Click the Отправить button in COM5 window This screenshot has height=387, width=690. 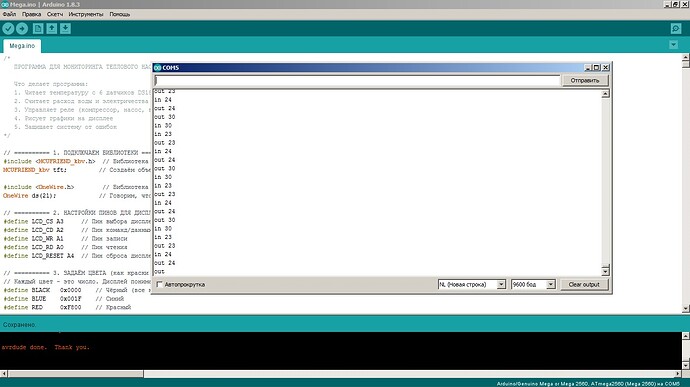[585, 80]
